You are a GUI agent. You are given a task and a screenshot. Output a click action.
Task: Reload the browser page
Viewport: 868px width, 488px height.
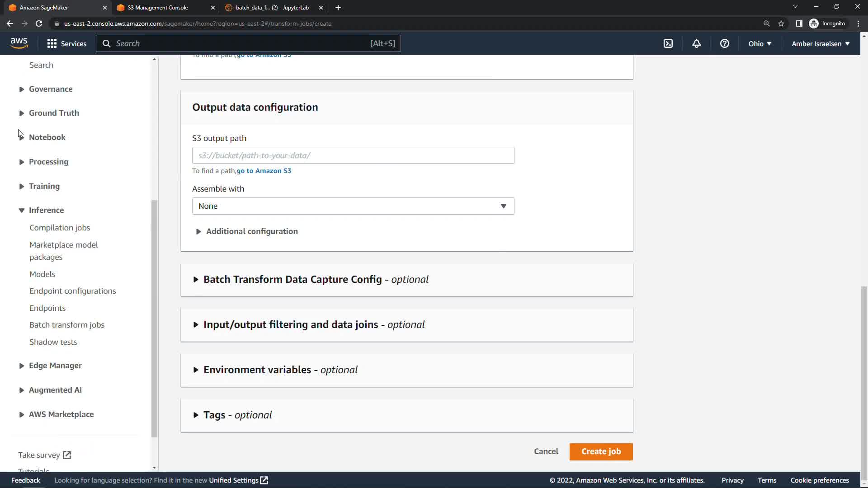39,23
